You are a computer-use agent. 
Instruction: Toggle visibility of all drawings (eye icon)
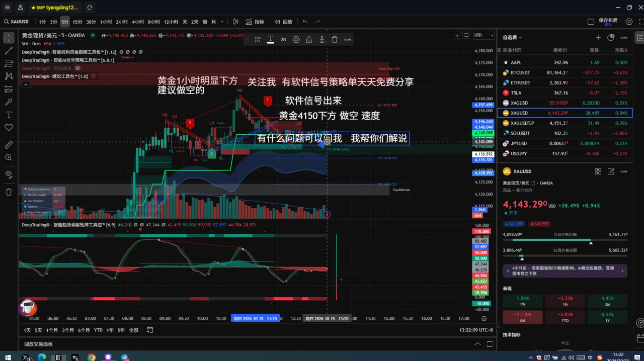[x=9, y=174]
